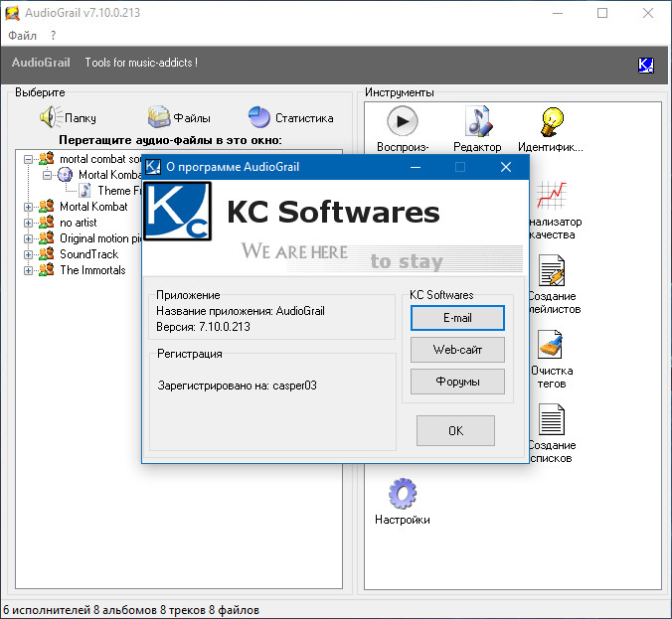Click the Название приложения: AudioGrail text

(x=240, y=311)
